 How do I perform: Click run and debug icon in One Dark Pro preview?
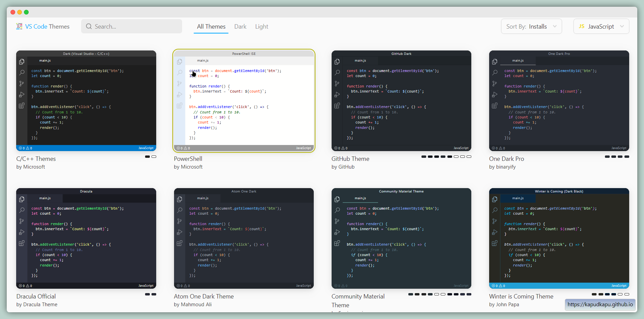[x=495, y=95]
